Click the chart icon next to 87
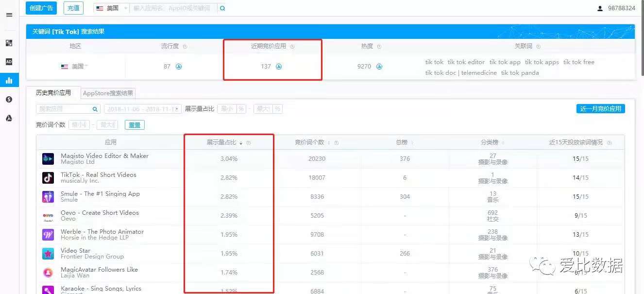 [179, 67]
